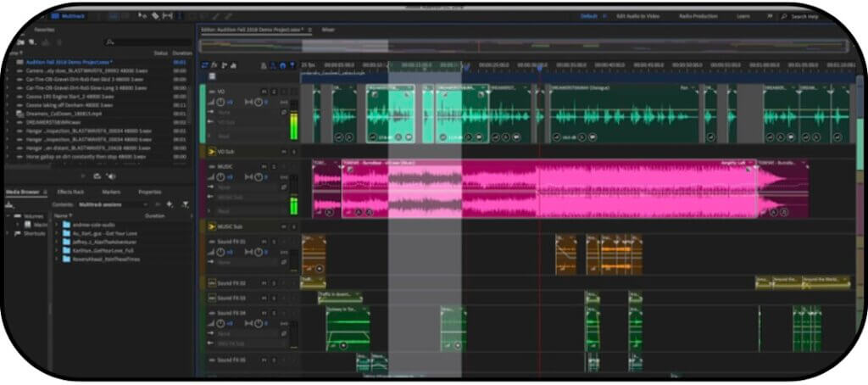Toggle input monitoring on VO track
868x385 pixels.
(292, 92)
